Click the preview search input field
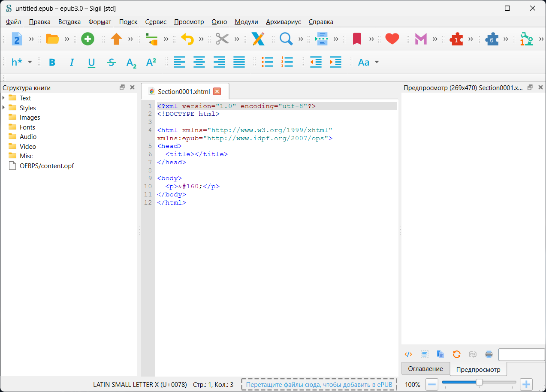 (x=522, y=354)
